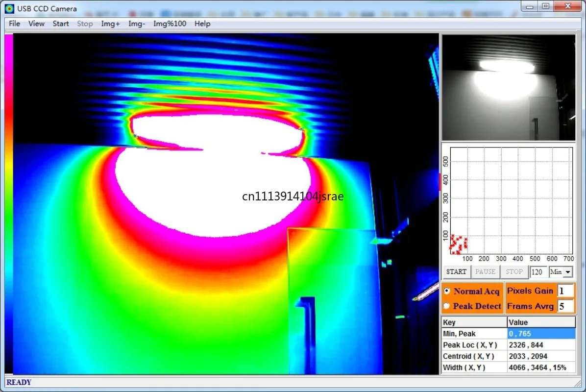Screen dimensions: 586x392
Task: Close the USB CCD Camera window
Action: coord(568,6)
